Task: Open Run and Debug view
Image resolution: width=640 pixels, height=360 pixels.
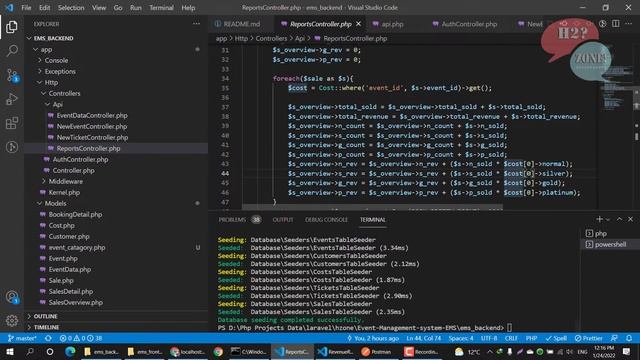Action: click(12, 99)
